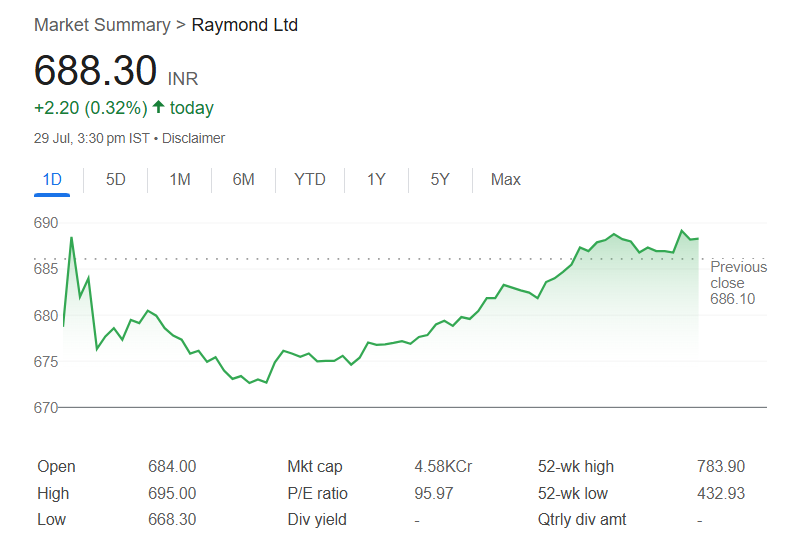This screenshot has width=799, height=541.
Task: Click the 52-wk low value 432.93
Action: [x=721, y=494]
